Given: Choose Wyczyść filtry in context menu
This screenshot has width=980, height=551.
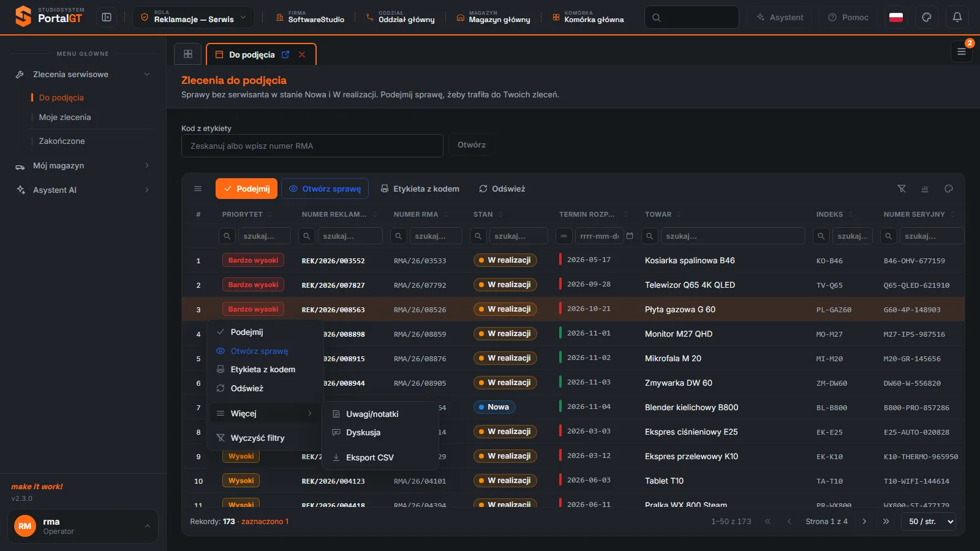Looking at the screenshot, I should [x=266, y=438].
